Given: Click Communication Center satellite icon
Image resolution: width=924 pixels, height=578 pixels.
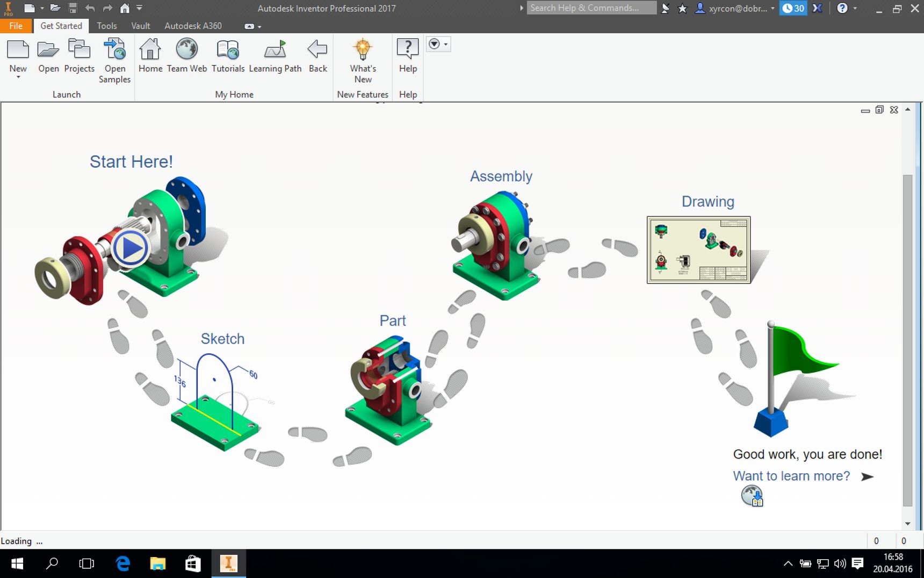Looking at the screenshot, I should (666, 8).
